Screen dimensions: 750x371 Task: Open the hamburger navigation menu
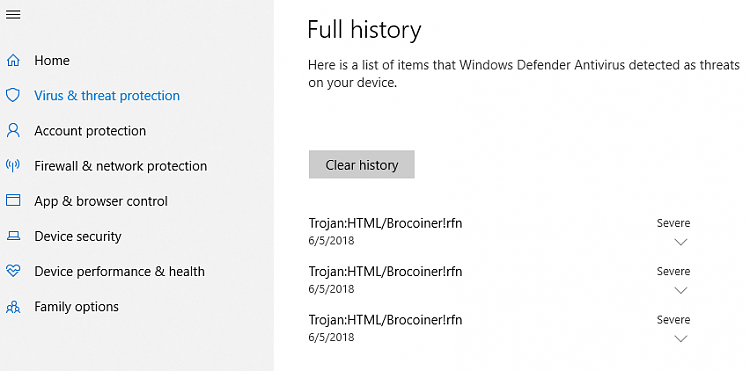click(13, 15)
